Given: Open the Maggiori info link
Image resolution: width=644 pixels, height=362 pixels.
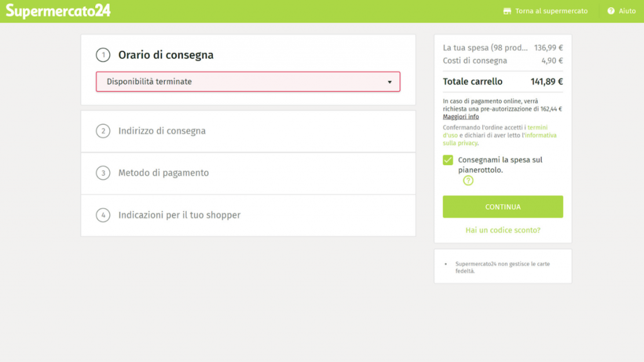Looking at the screenshot, I should pos(460,116).
